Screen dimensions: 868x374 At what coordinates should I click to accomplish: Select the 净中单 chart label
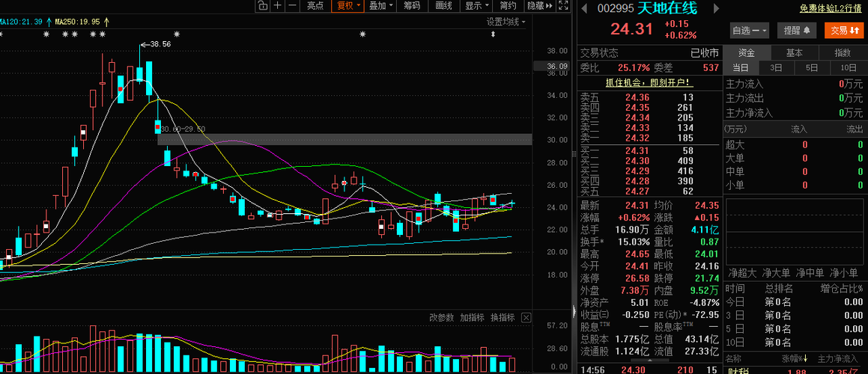click(810, 273)
